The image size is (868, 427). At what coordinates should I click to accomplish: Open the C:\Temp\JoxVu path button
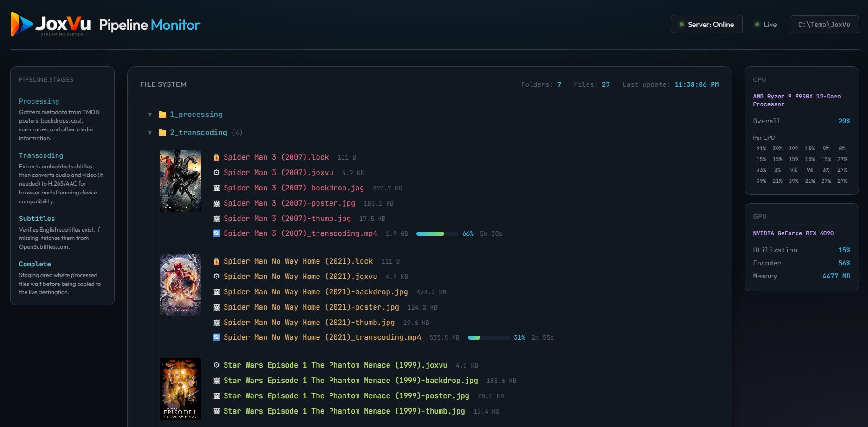point(824,24)
